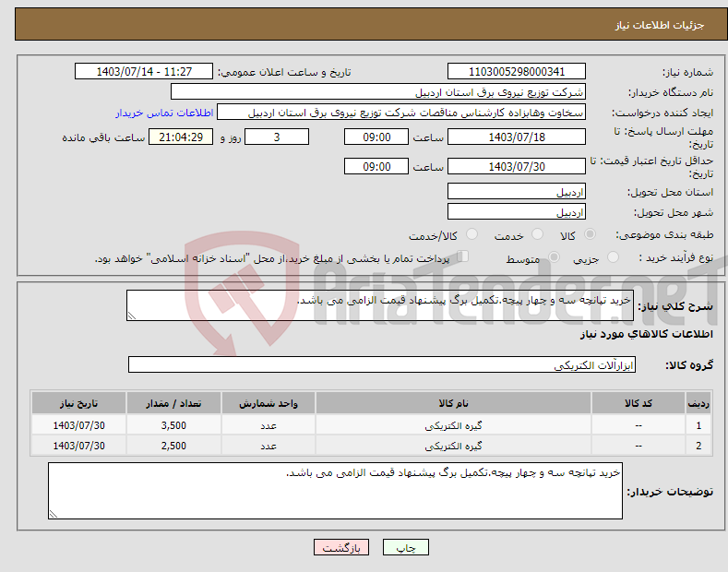Click the quantity cell 3,500
The width and height of the screenshot is (728, 572).
pyautogui.click(x=173, y=425)
